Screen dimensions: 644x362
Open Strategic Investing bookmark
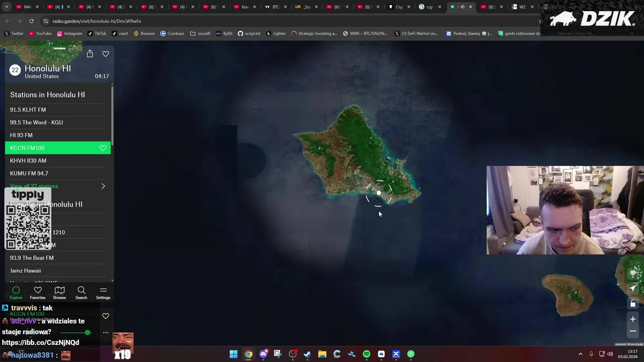coord(314,33)
